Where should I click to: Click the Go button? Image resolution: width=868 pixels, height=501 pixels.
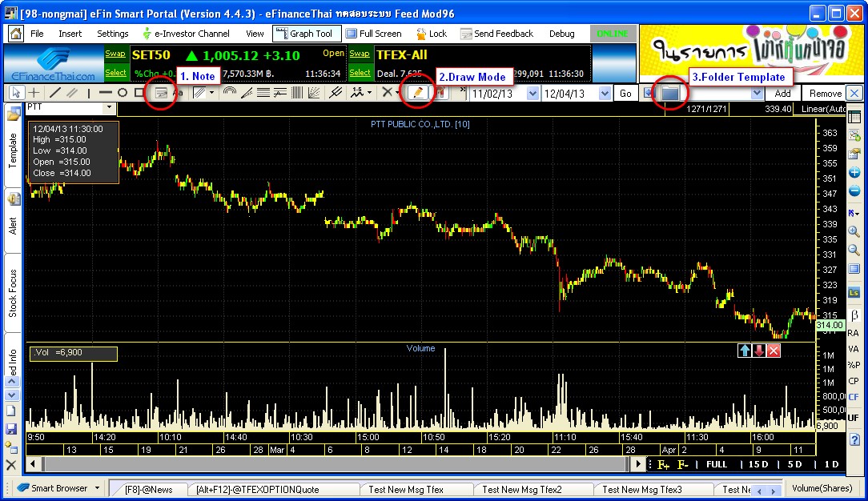(x=625, y=94)
